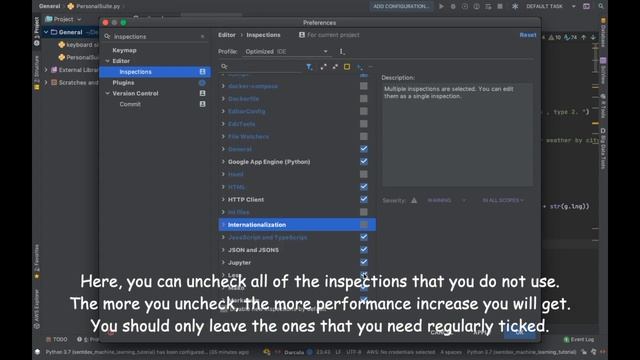Collapse the Version Control section in the sidebar

[107, 93]
